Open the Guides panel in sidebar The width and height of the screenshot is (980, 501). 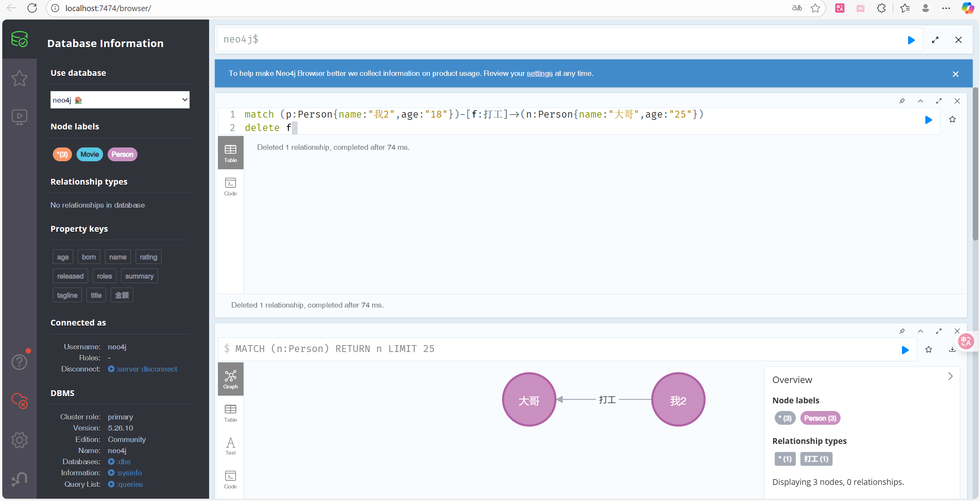(x=19, y=117)
